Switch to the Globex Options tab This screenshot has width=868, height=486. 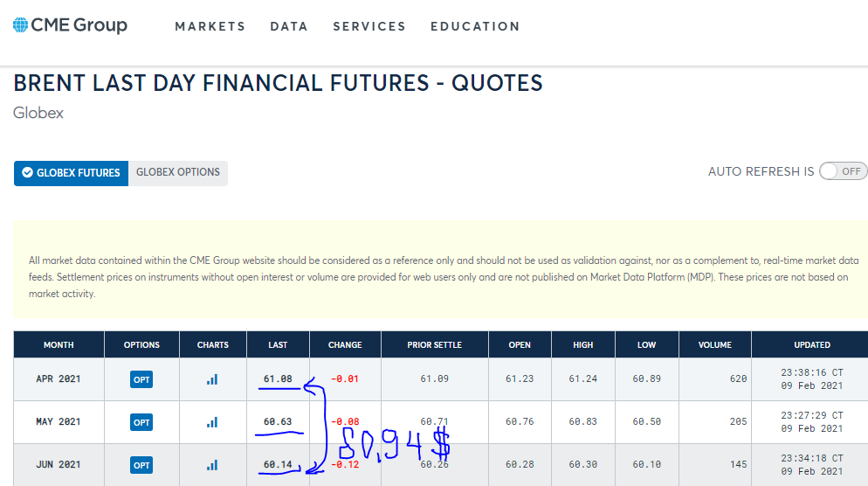pos(177,172)
